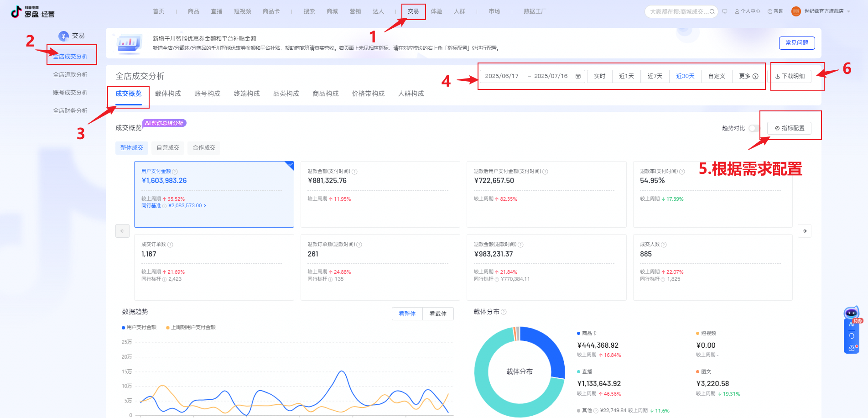Open 全店退款分析 in the left sidebar
The width and height of the screenshot is (868, 418).
[70, 74]
